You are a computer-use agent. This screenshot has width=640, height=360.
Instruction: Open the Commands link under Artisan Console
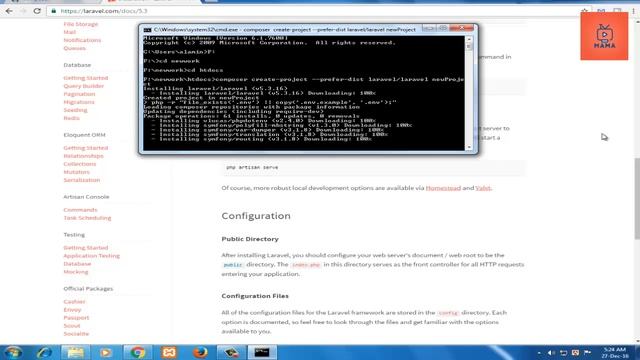[x=80, y=210]
